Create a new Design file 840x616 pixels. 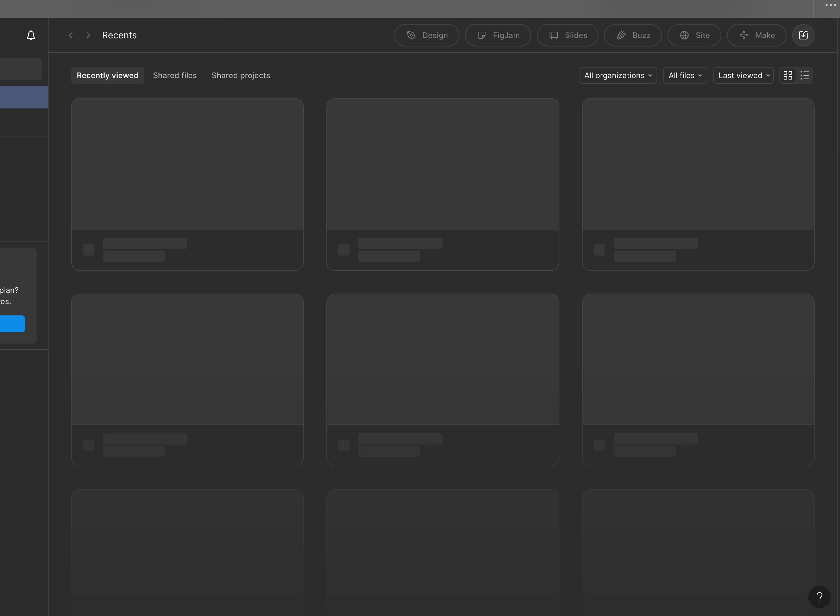427,36
